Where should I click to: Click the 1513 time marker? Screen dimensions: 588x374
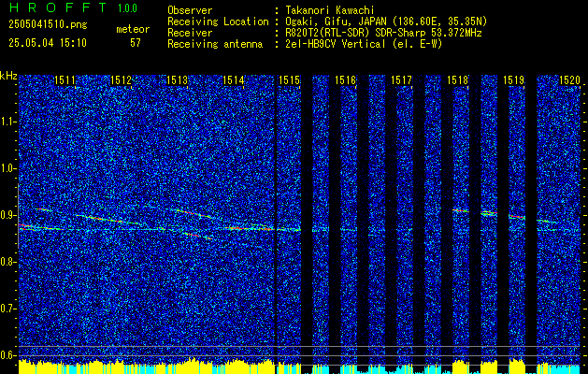[177, 79]
